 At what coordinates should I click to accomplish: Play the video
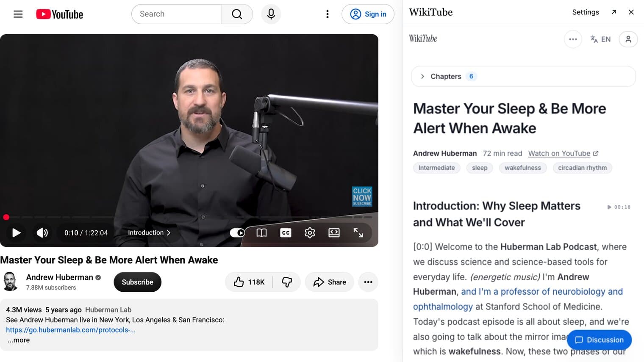pyautogui.click(x=16, y=232)
